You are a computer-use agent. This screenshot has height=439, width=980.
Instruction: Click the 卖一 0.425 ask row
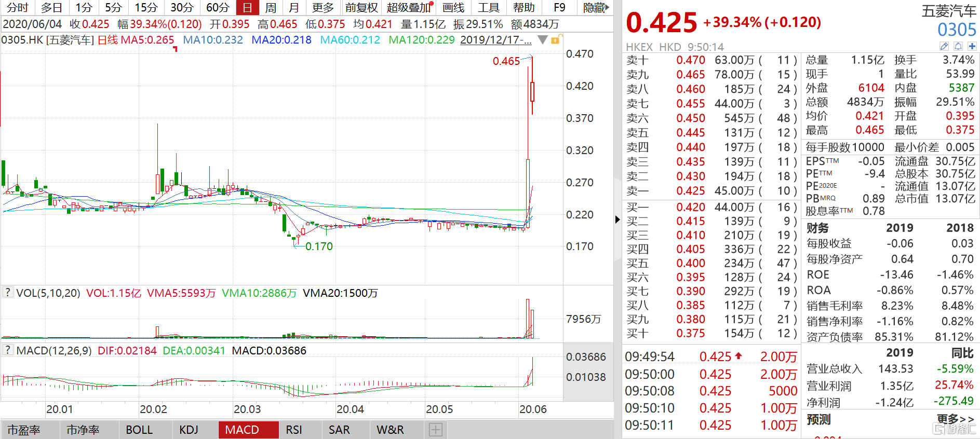pos(711,191)
